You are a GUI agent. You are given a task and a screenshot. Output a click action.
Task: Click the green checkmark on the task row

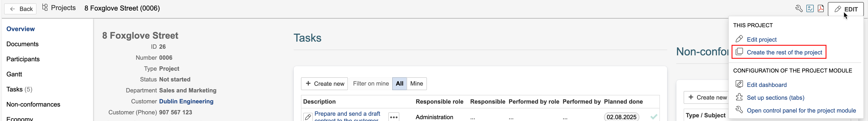tap(654, 117)
